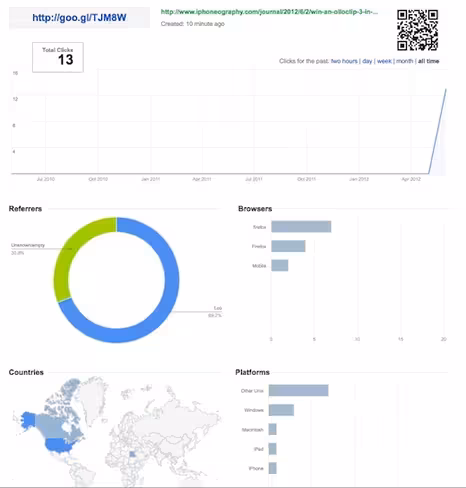
Task: Click the 'Created: 10 minute ago' text
Action: [x=193, y=24]
